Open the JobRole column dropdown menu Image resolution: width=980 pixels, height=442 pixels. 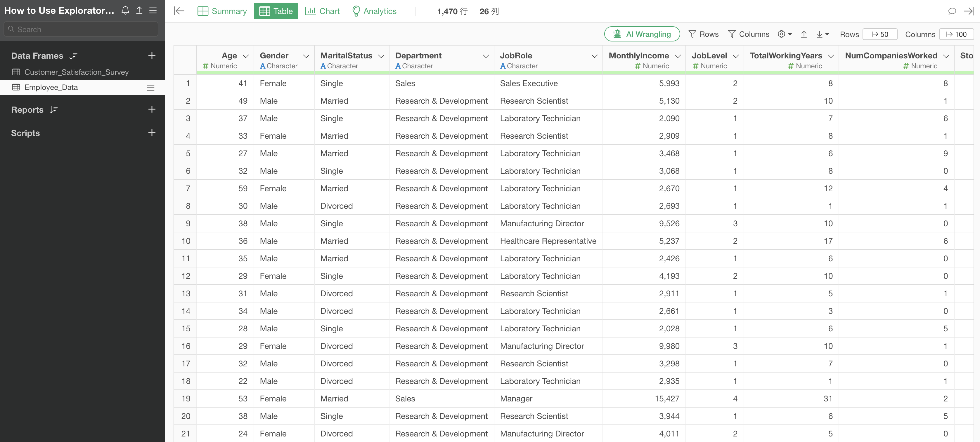[x=595, y=56]
